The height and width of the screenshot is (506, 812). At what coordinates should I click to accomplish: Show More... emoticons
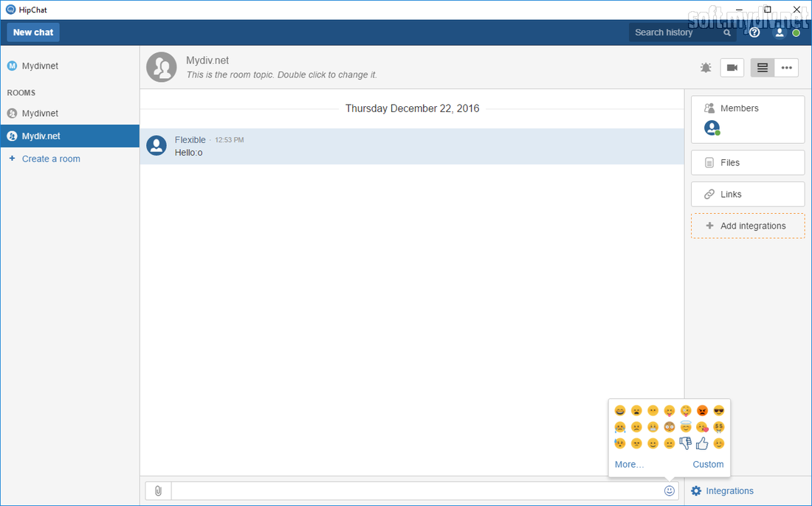pyautogui.click(x=629, y=464)
